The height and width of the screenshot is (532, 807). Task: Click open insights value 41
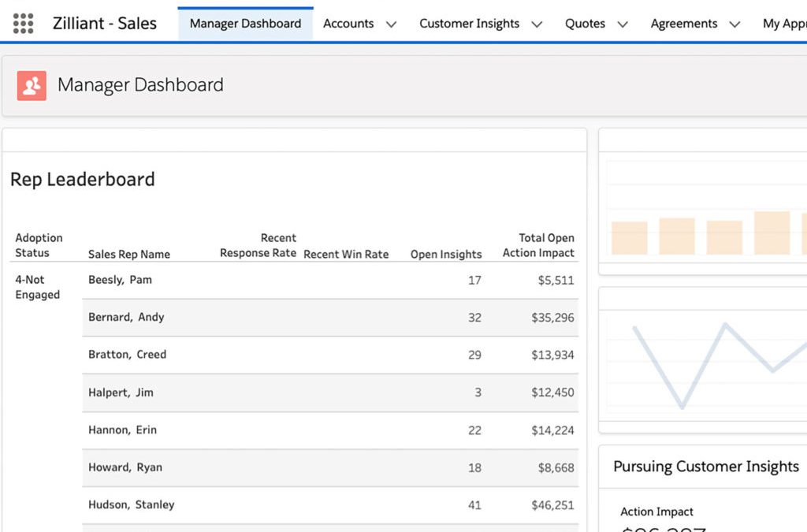[474, 505]
